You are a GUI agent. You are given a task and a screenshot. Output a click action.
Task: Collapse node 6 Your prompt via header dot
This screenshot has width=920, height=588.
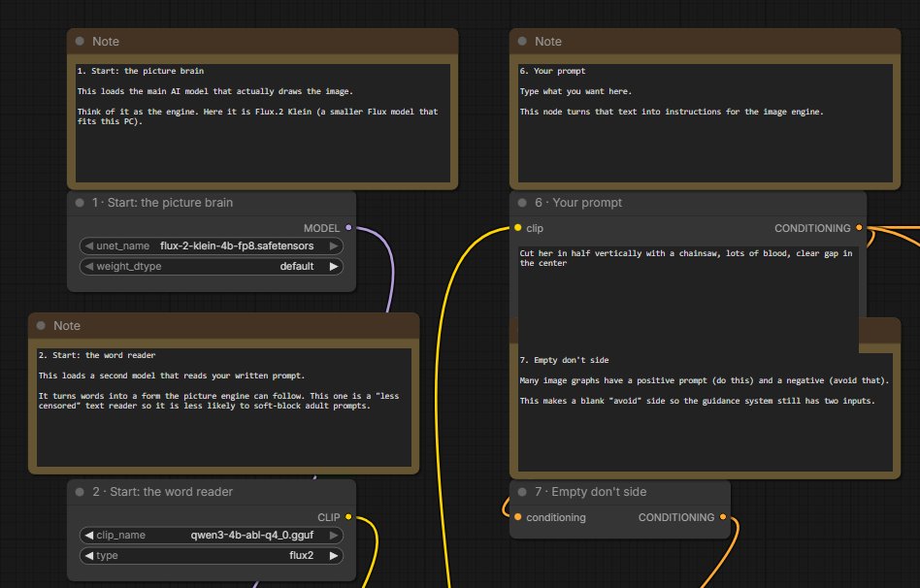(522, 203)
